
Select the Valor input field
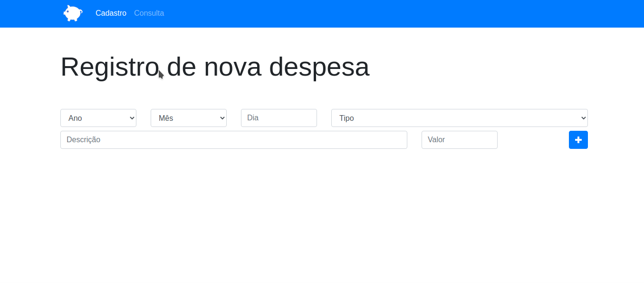[459, 139]
